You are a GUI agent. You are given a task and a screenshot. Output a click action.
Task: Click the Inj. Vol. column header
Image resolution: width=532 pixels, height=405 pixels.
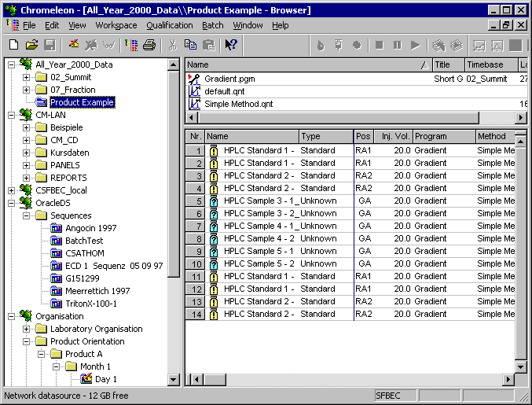click(394, 136)
